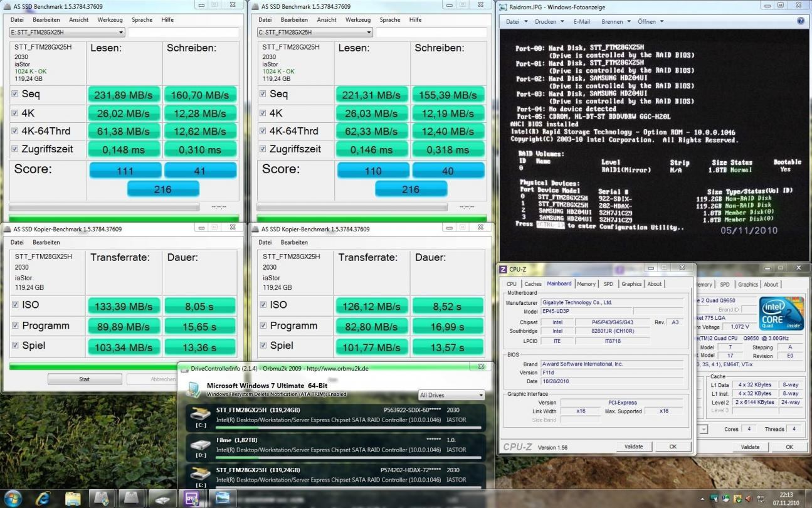
Task: Open Brennen dropdown in Windows-Fotoanzeige
Action: click(616, 21)
